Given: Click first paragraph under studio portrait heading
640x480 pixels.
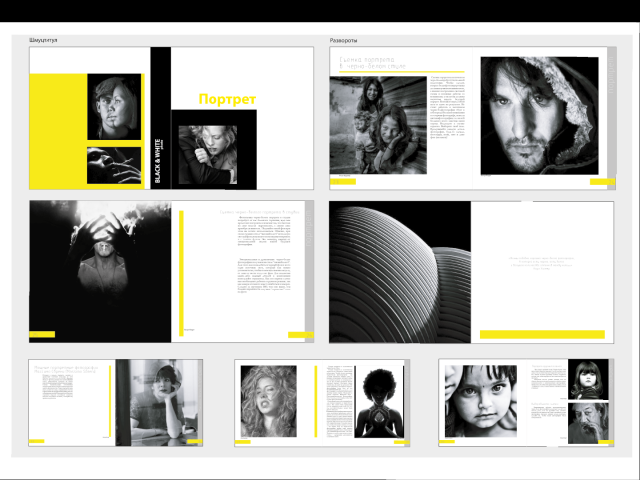Looking at the screenshot, I should [x=264, y=231].
